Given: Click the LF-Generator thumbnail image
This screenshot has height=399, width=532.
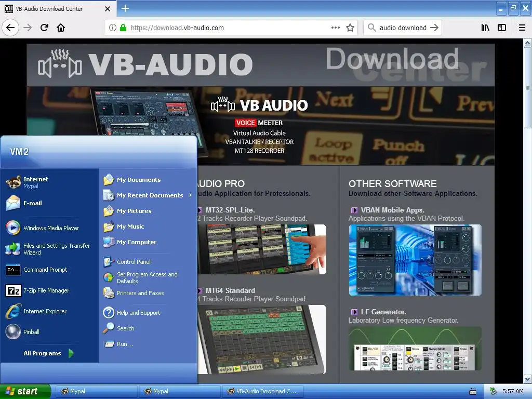Looking at the screenshot, I should tap(415, 349).
